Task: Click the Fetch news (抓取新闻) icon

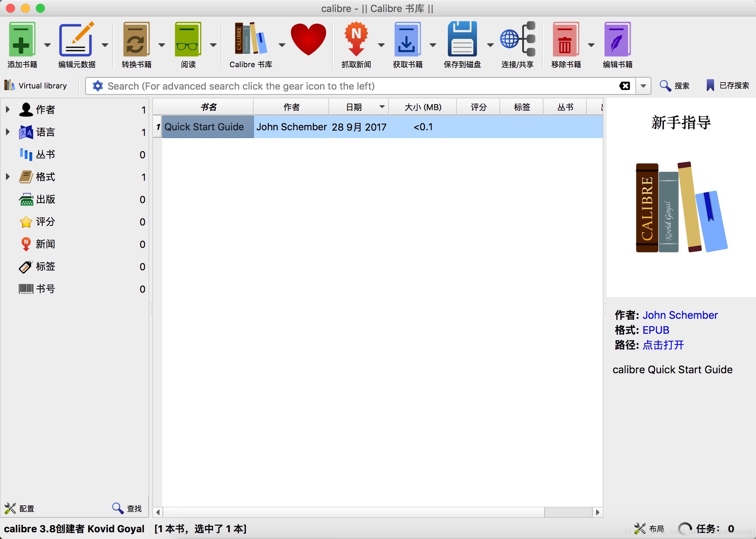Action: [356, 39]
